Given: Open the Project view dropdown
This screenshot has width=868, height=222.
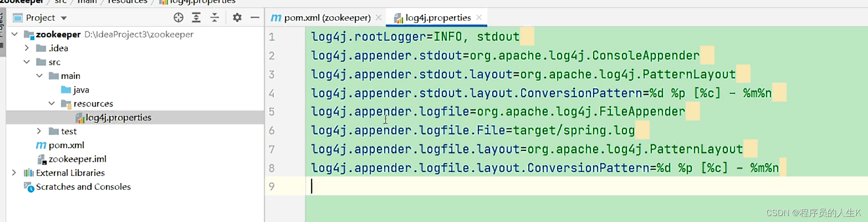Looking at the screenshot, I should pyautogui.click(x=64, y=18).
